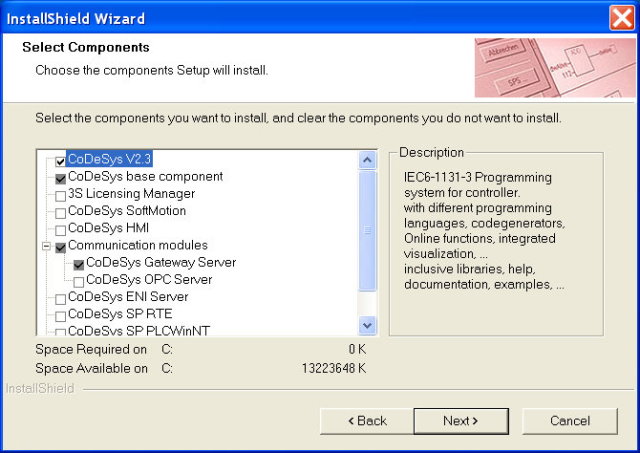This screenshot has height=453, width=640.
Task: Toggle the CoDeSys HMI checkbox
Action: (x=61, y=229)
